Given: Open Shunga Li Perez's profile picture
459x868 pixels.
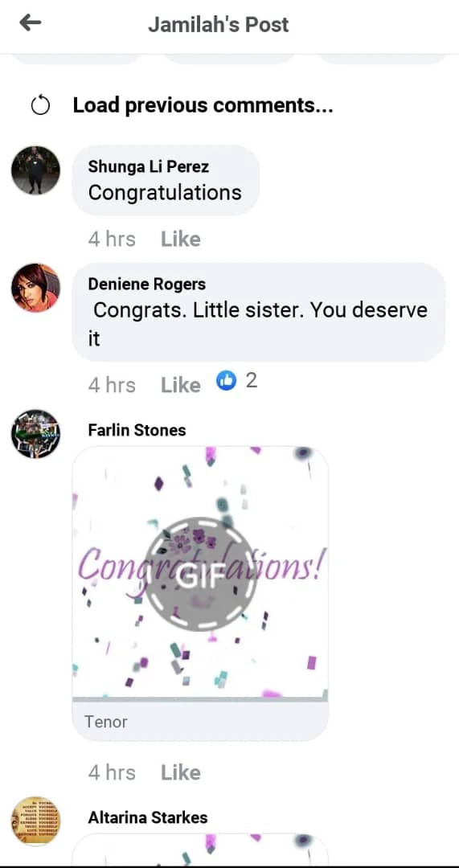Looking at the screenshot, I should (35, 170).
